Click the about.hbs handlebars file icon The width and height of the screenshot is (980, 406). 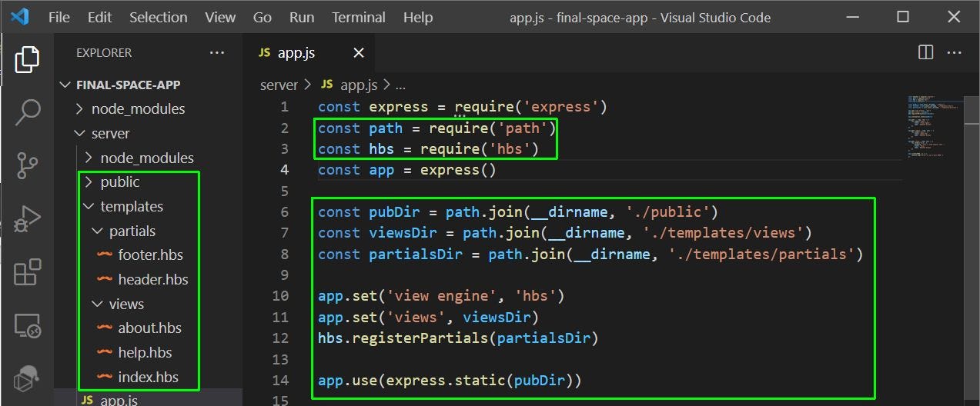tap(105, 328)
